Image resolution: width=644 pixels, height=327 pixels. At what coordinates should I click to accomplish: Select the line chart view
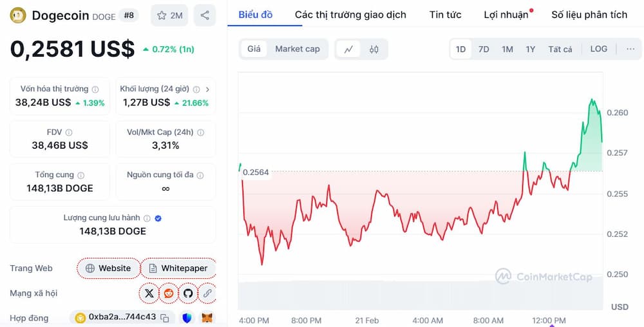348,49
